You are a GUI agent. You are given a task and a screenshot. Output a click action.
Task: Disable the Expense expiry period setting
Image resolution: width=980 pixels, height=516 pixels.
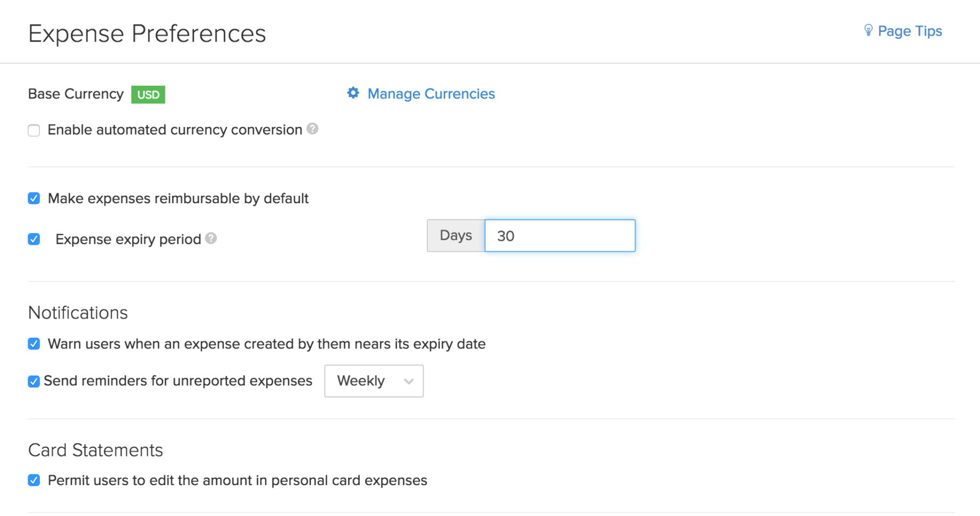coord(33,239)
